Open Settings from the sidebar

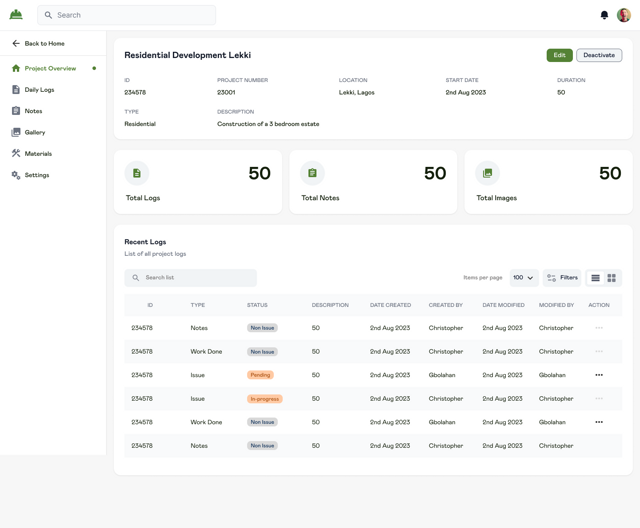(36, 175)
